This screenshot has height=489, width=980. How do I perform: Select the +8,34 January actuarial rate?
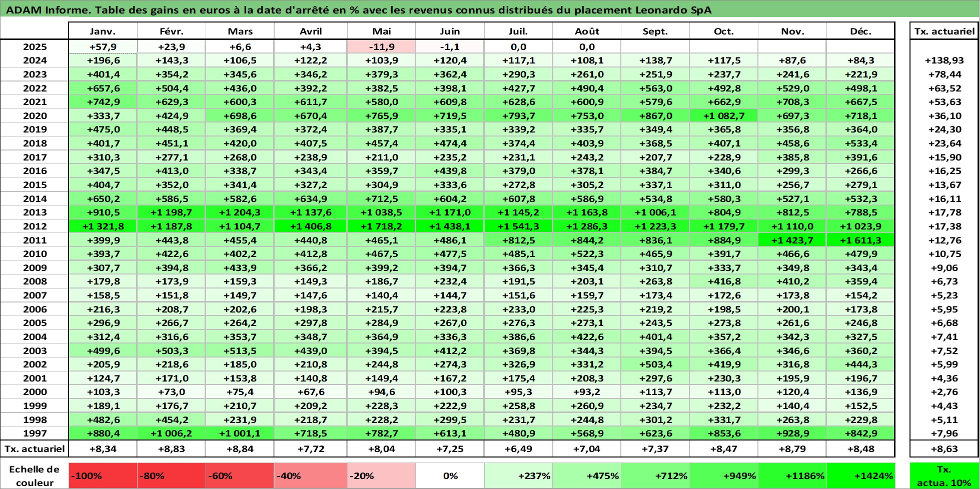pos(103,448)
